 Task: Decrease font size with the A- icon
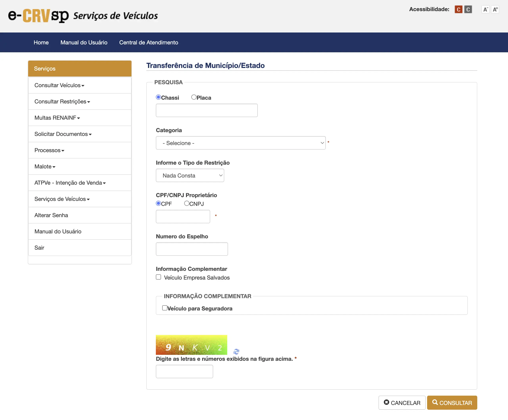(486, 10)
